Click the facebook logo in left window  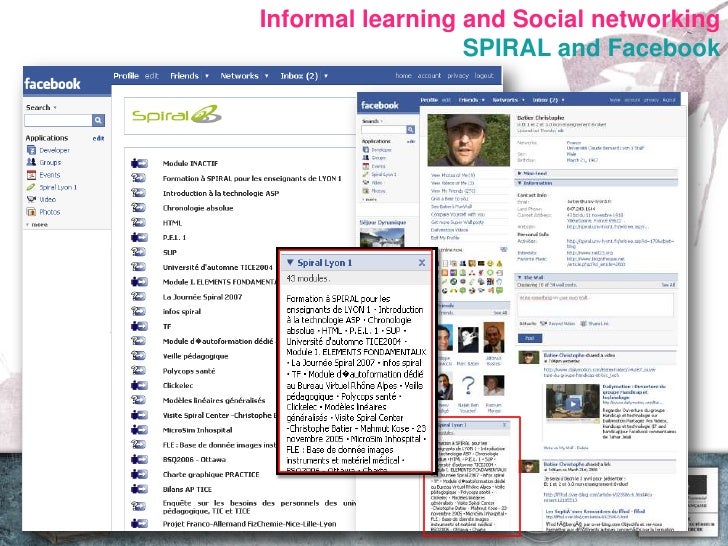coord(52,84)
